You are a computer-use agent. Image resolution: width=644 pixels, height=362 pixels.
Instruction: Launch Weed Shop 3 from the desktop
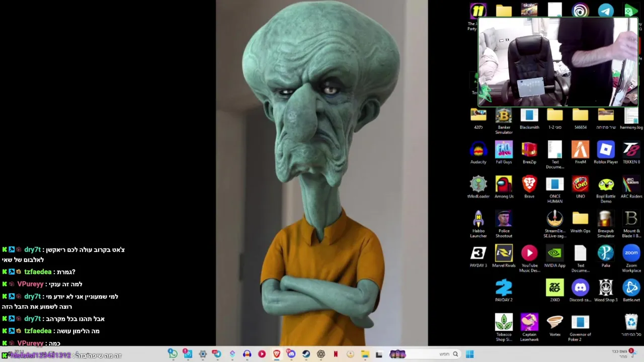[606, 291]
